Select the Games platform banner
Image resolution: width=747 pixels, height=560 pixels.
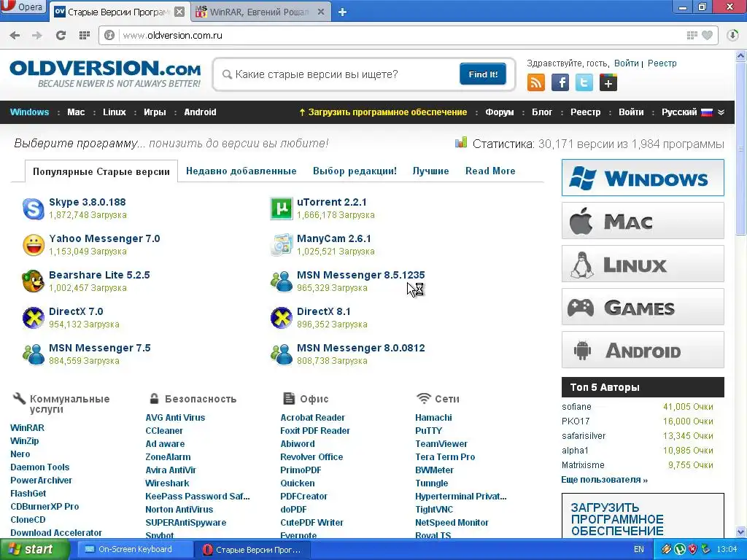coord(643,307)
